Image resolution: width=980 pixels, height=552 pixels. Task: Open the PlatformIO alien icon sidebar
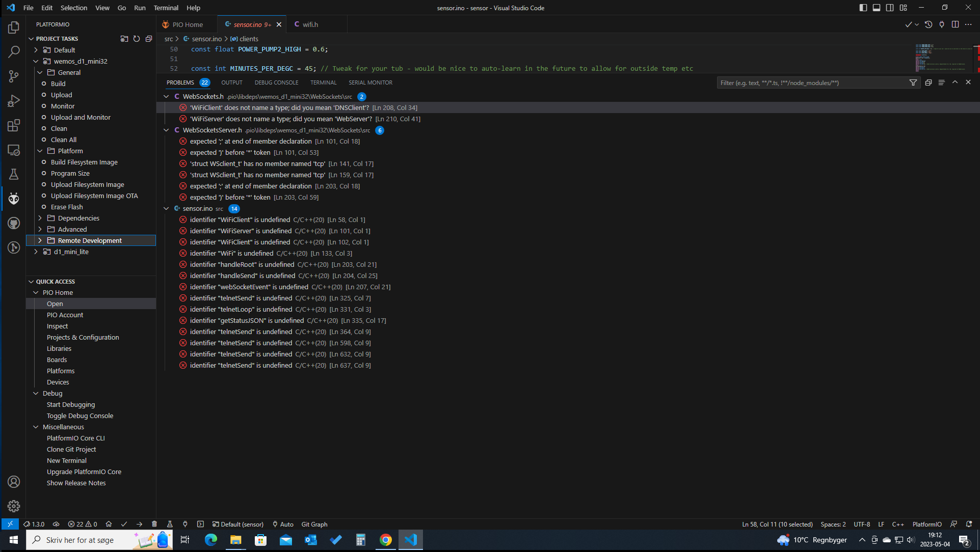(14, 199)
